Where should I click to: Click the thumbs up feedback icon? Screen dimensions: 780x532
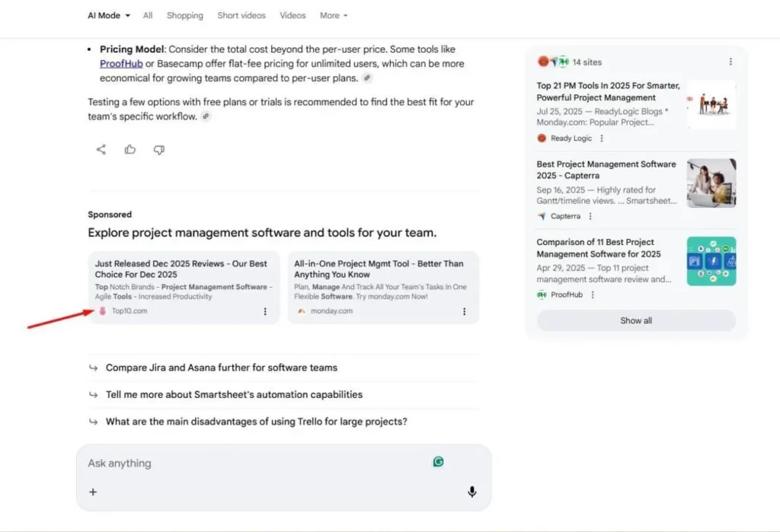130,150
